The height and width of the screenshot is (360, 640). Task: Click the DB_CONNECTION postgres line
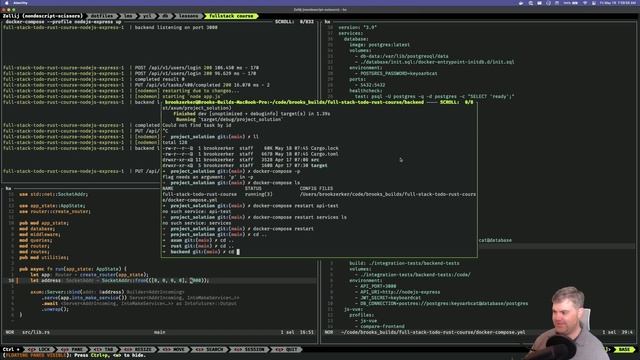point(441,303)
